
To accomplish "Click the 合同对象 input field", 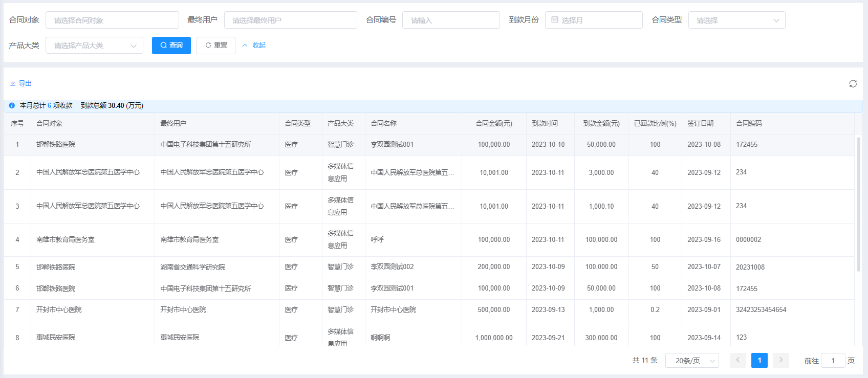I will coord(112,20).
